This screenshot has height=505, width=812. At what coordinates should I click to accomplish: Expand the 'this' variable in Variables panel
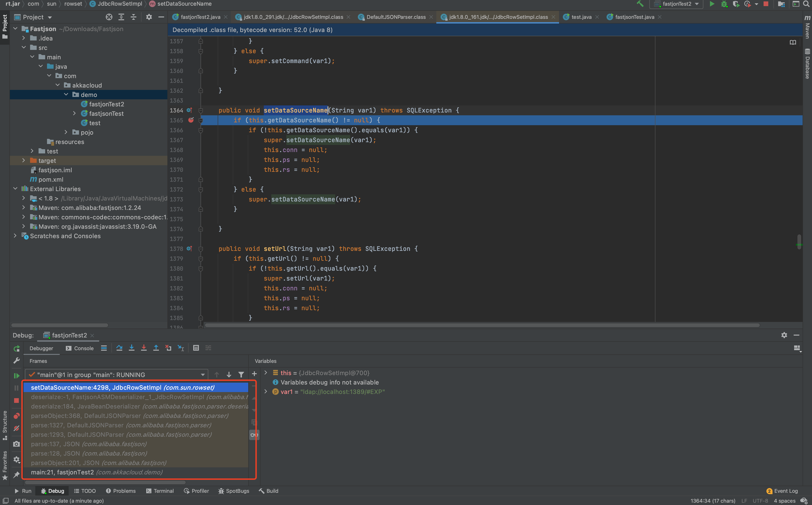pyautogui.click(x=266, y=373)
